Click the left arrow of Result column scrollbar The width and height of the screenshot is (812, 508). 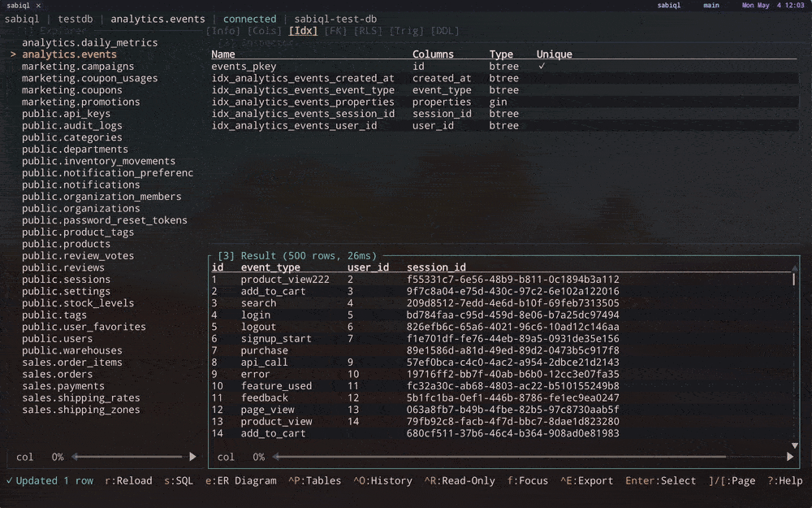[x=276, y=457]
